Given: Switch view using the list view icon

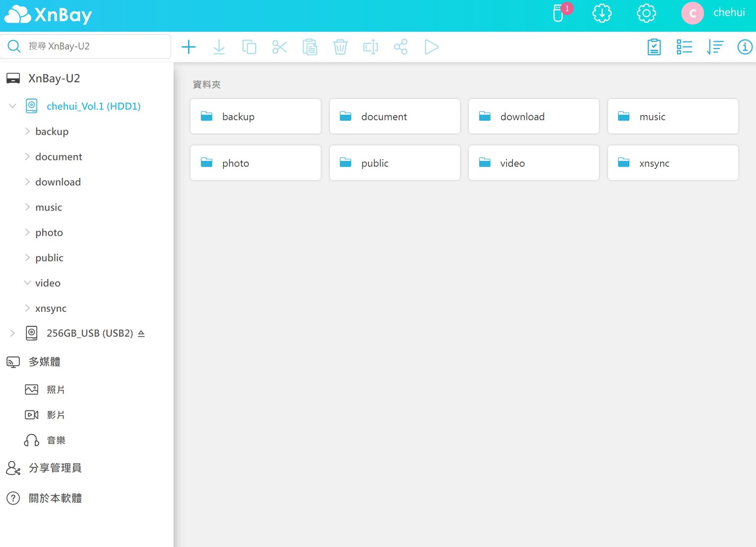Looking at the screenshot, I should [x=684, y=47].
